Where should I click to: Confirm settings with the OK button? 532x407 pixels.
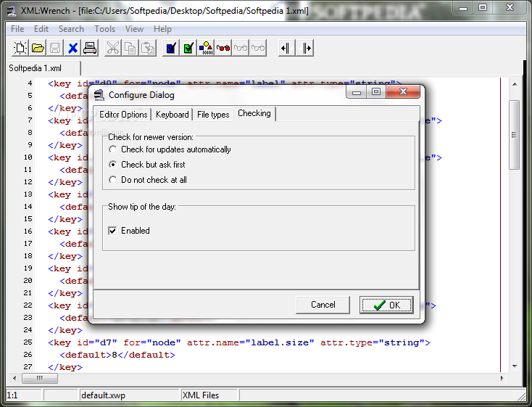(386, 305)
